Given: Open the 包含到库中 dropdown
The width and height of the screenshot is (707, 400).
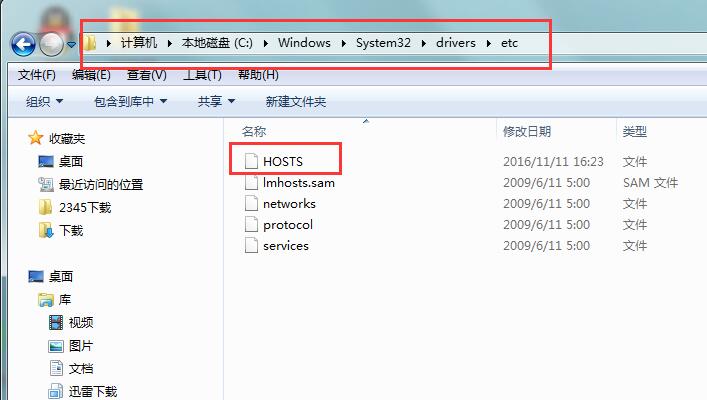Looking at the screenshot, I should click(130, 101).
